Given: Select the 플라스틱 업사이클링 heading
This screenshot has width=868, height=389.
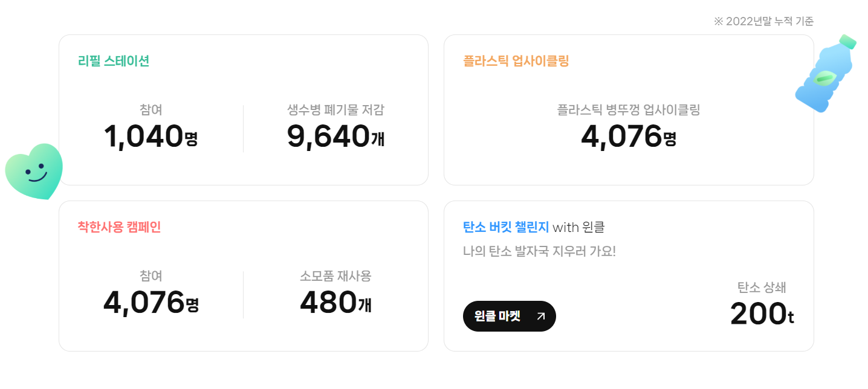Looking at the screenshot, I should pyautogui.click(x=516, y=61).
